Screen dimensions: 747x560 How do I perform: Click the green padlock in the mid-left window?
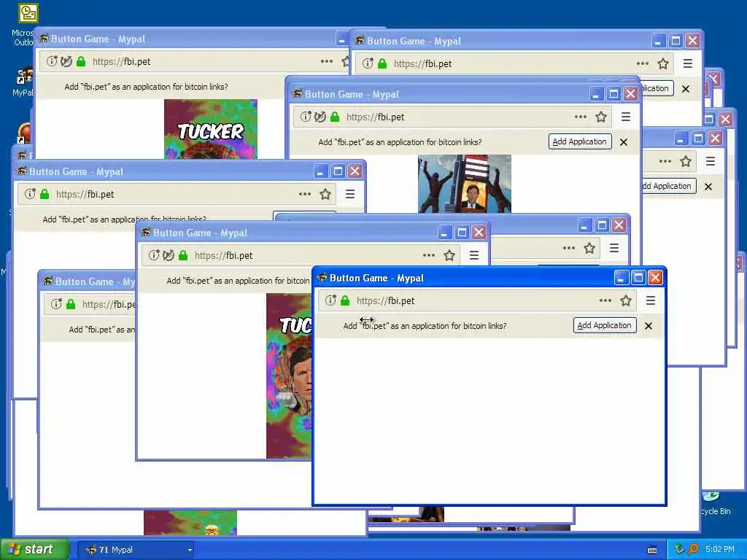pyautogui.click(x=44, y=194)
